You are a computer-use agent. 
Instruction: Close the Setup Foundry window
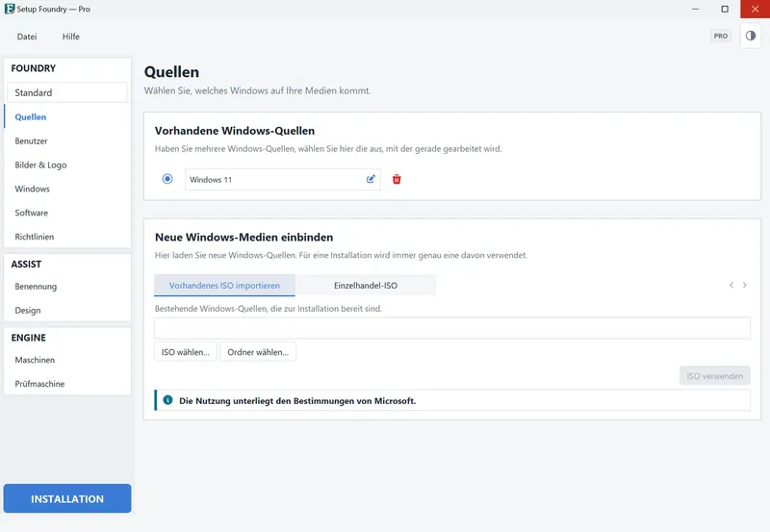(755, 9)
